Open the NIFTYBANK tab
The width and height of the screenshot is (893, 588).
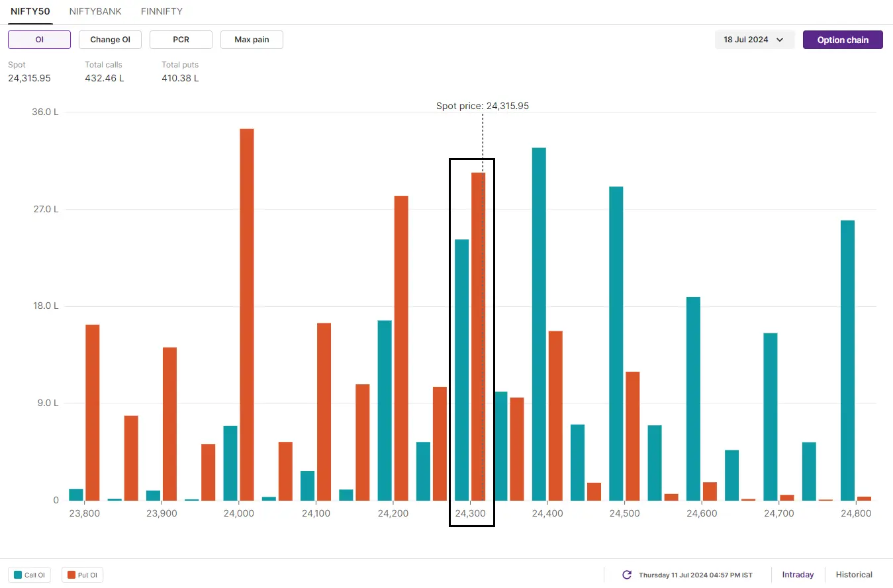(x=95, y=11)
